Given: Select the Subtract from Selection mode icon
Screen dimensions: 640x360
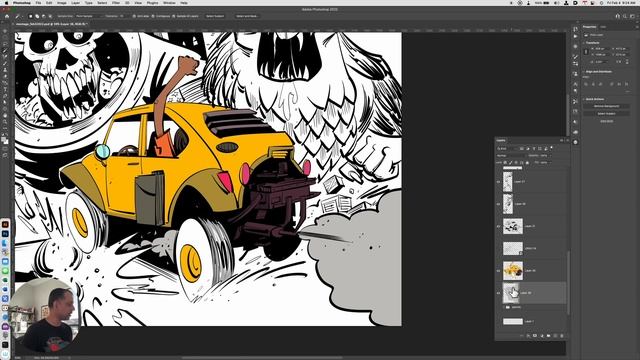Looking at the screenshot, I should (x=44, y=16).
